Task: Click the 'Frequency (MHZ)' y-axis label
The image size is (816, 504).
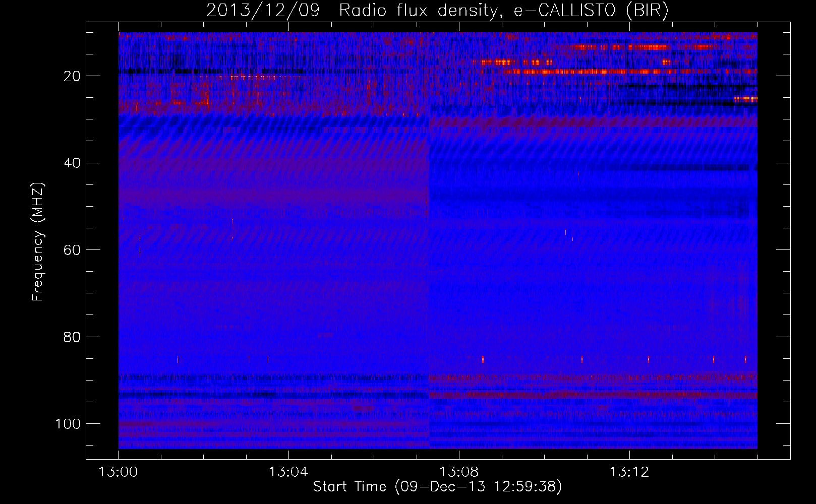Action: [38, 241]
